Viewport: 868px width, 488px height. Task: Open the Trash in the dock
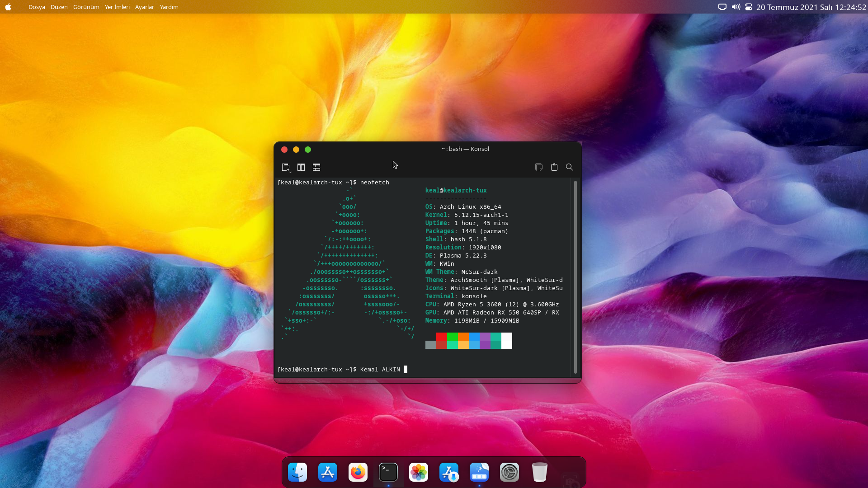[540, 472]
